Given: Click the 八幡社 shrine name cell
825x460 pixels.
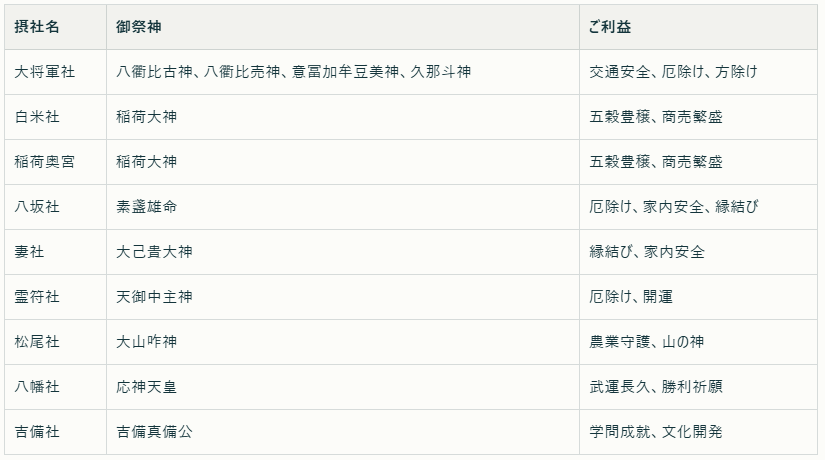Looking at the screenshot, I should pos(37,387).
